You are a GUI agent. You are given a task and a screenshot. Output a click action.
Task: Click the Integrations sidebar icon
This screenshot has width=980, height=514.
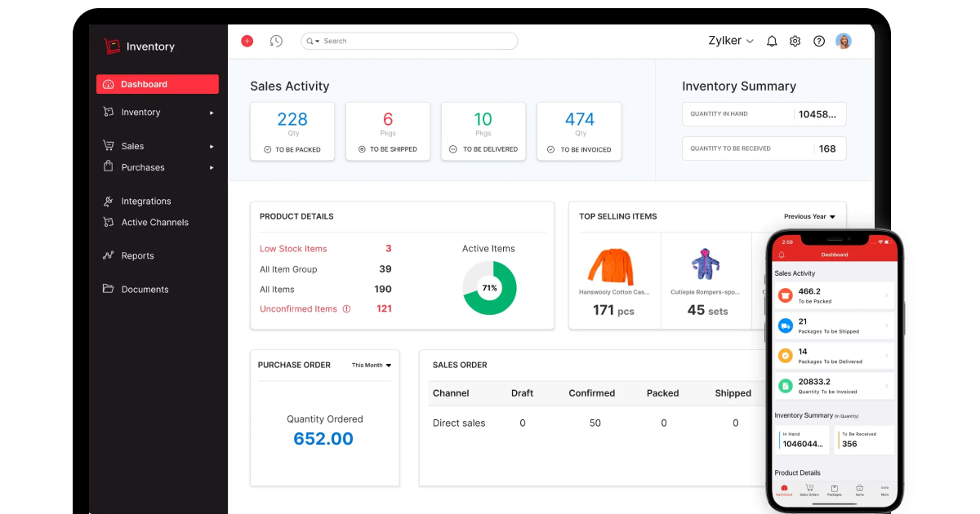110,201
